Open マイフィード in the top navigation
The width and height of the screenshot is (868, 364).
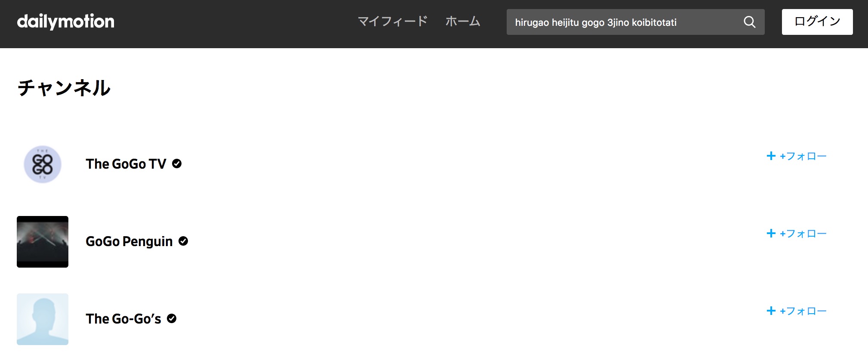tap(393, 21)
